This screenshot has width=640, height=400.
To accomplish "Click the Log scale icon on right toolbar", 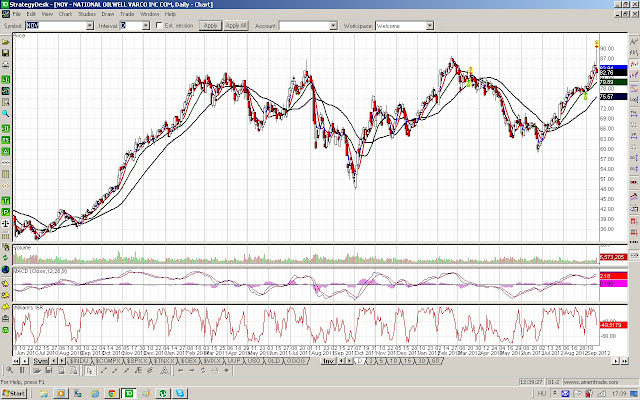I will 634,99.
